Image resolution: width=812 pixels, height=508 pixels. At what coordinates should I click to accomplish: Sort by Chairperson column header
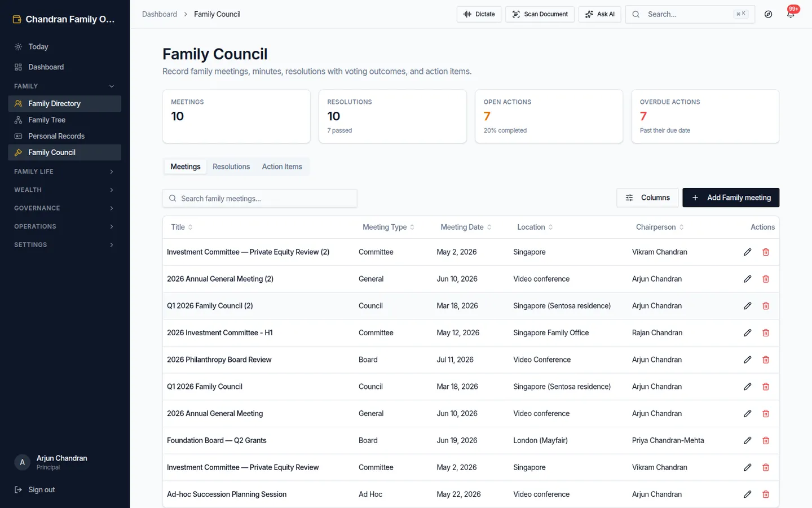click(660, 227)
